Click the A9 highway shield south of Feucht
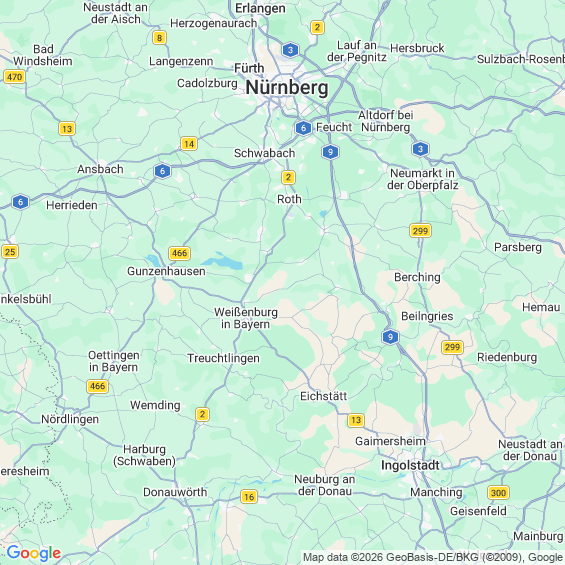This screenshot has height=565, width=565. tap(330, 152)
